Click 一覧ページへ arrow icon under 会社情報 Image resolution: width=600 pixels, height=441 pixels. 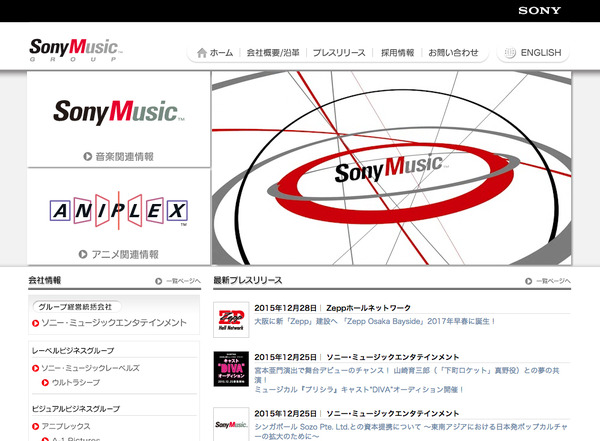[158, 281]
